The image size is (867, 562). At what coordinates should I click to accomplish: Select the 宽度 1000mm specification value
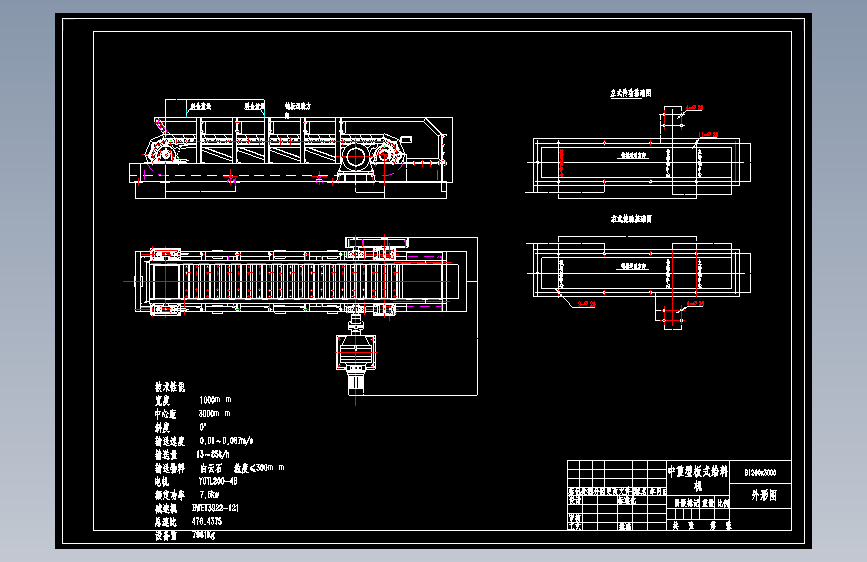coord(215,400)
